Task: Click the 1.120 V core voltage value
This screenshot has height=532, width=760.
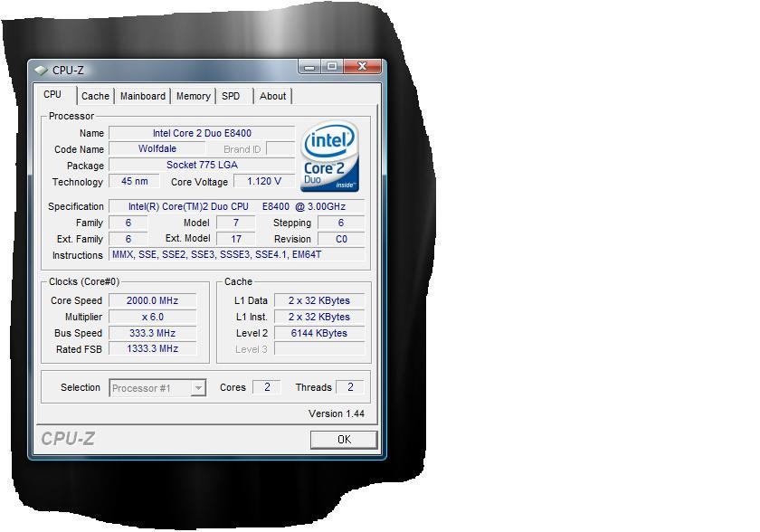Action: tap(264, 181)
